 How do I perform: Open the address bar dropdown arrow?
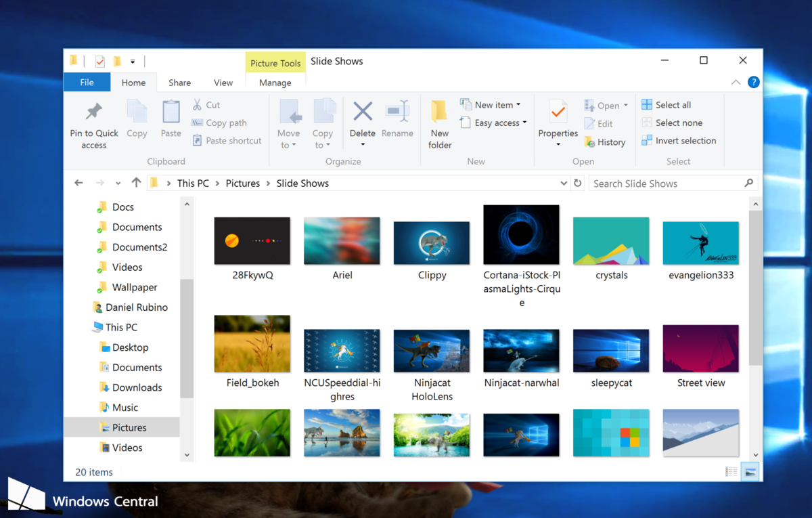click(564, 183)
